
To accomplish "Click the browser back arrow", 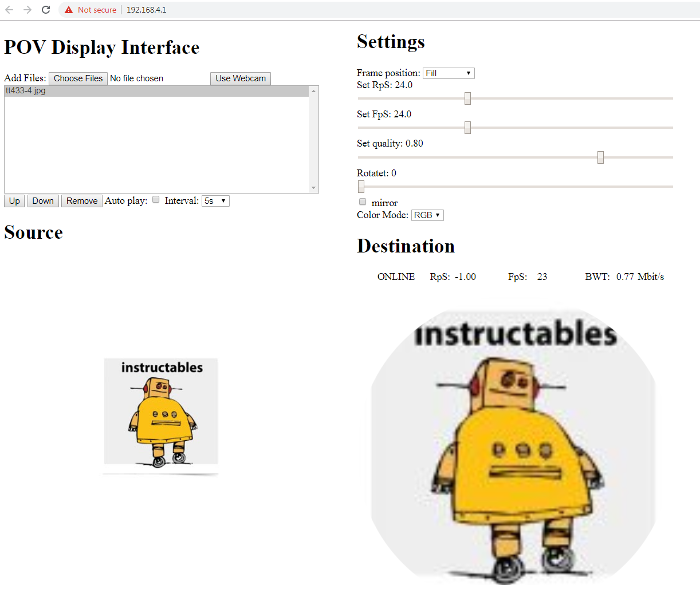I will click(x=11, y=9).
